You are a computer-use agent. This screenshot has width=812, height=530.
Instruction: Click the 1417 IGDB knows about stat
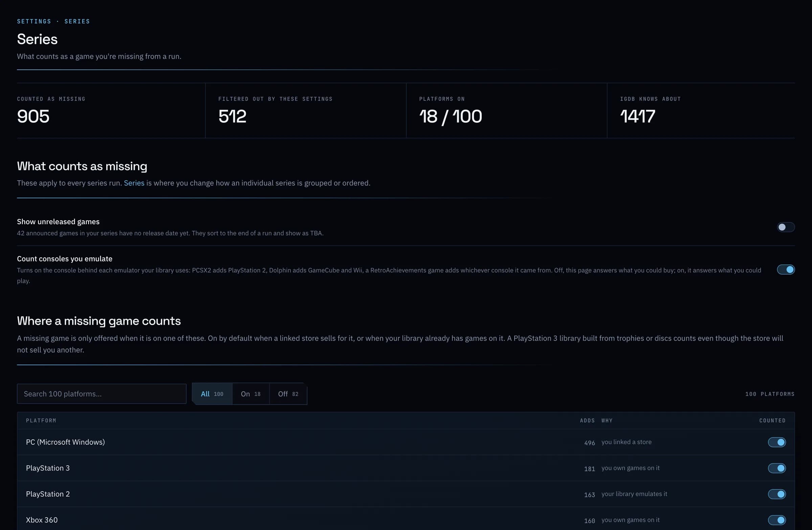tap(637, 116)
